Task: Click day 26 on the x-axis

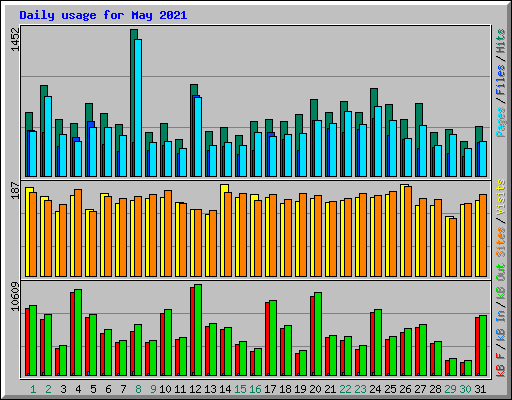Action: click(x=405, y=389)
